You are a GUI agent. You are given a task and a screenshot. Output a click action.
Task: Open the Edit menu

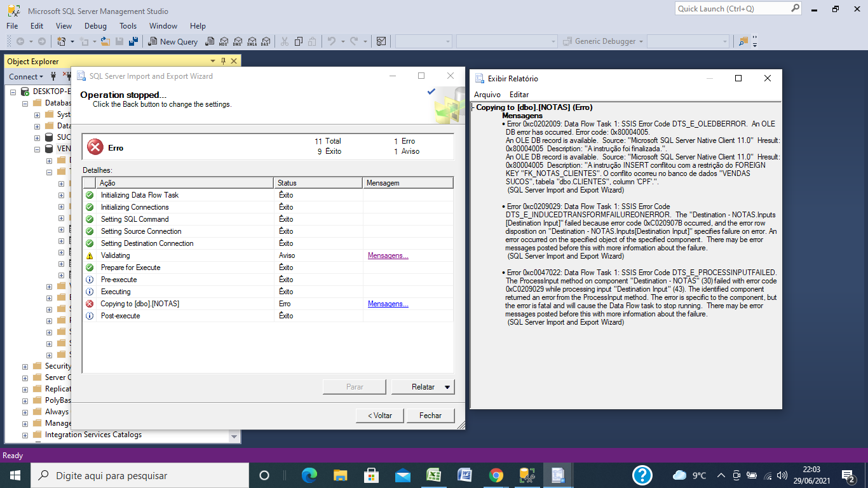pyautogui.click(x=37, y=26)
